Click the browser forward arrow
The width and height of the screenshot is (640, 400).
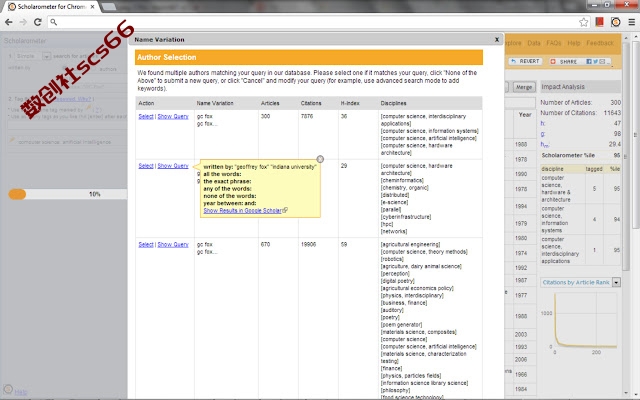[x=23, y=22]
